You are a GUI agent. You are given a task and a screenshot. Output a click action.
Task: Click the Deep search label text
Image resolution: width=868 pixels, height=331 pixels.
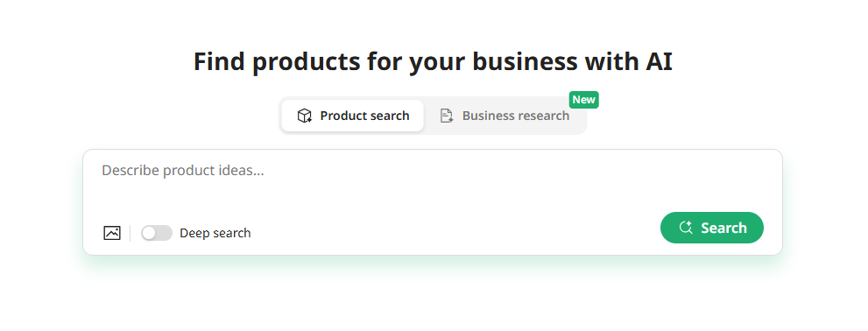tap(215, 233)
